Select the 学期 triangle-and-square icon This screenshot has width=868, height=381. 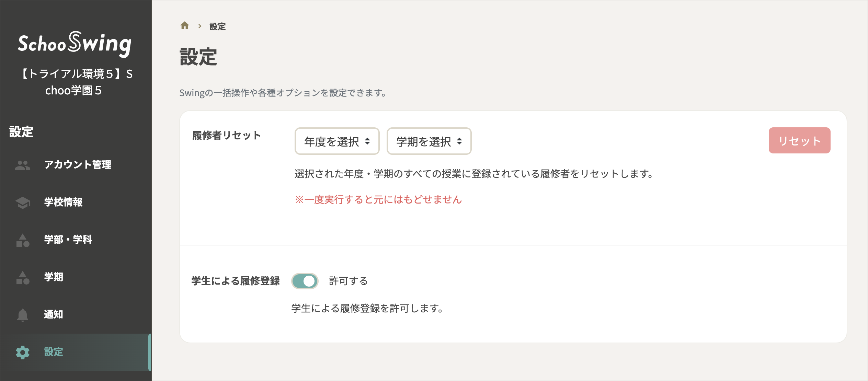click(x=22, y=277)
